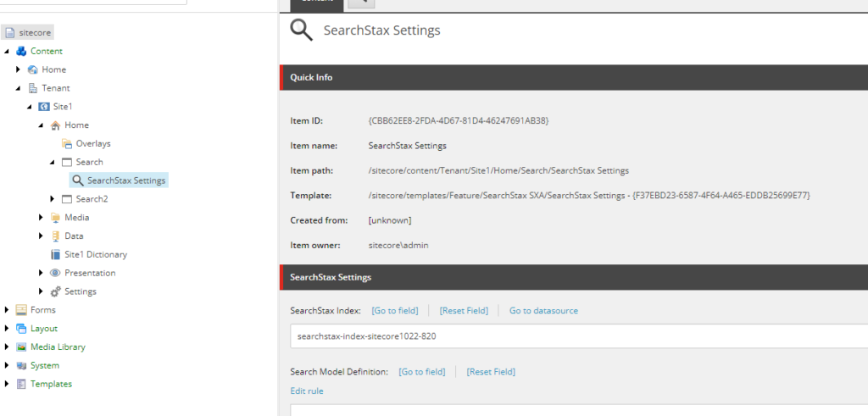868x416 pixels.
Task: Click the Search2 page icon
Action: (x=67, y=199)
